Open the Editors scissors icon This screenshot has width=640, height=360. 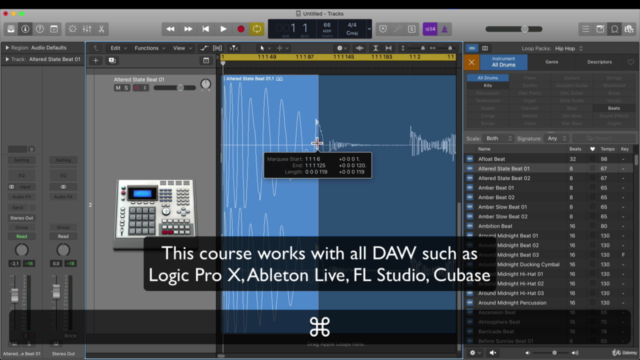point(101,29)
